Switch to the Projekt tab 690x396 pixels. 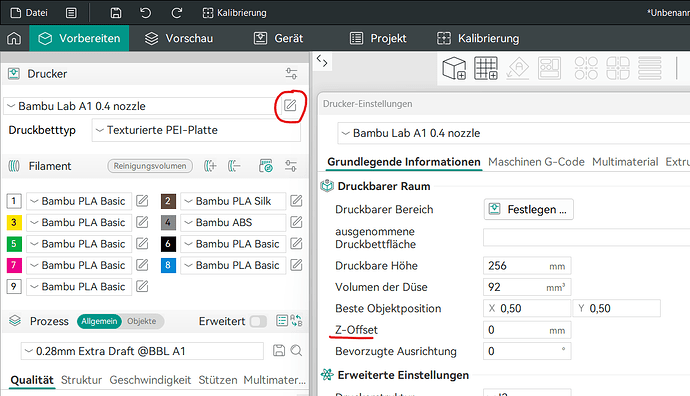(x=378, y=38)
